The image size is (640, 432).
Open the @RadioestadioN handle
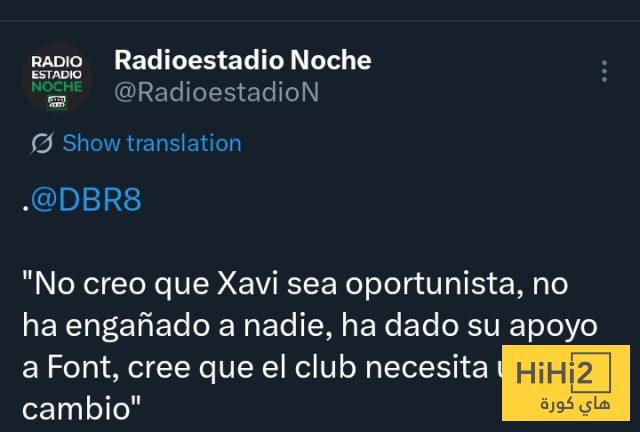click(x=216, y=92)
